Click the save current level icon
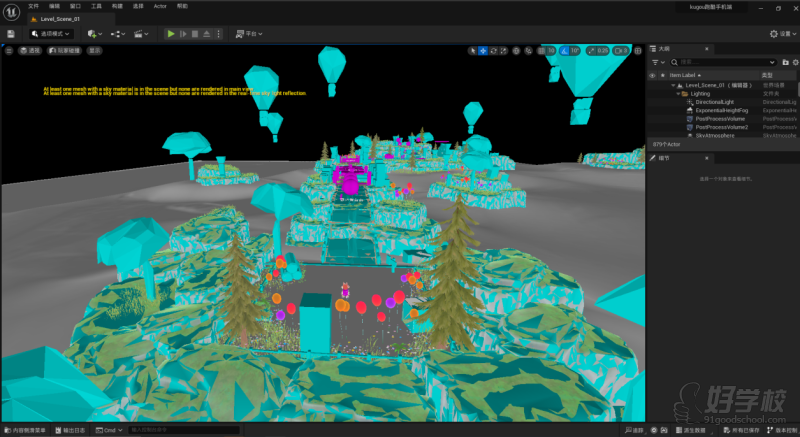The height and width of the screenshot is (437, 800). pos(11,33)
